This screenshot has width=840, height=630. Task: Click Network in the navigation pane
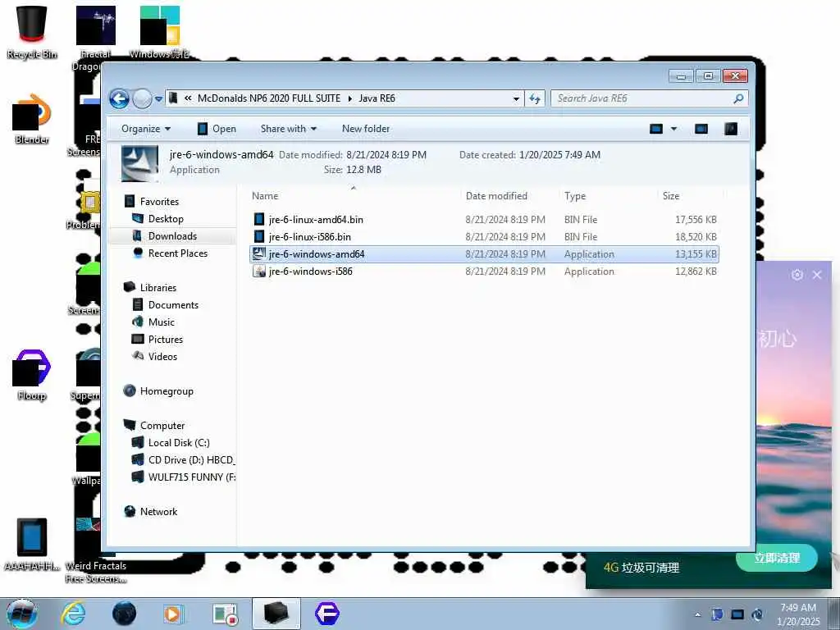point(158,512)
